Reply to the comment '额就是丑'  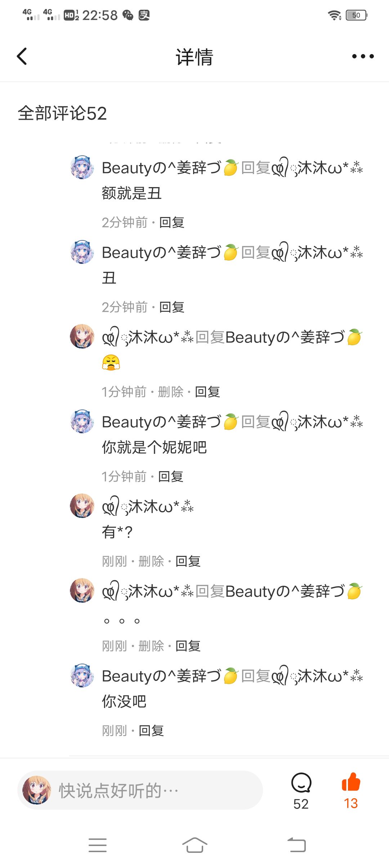point(172,222)
